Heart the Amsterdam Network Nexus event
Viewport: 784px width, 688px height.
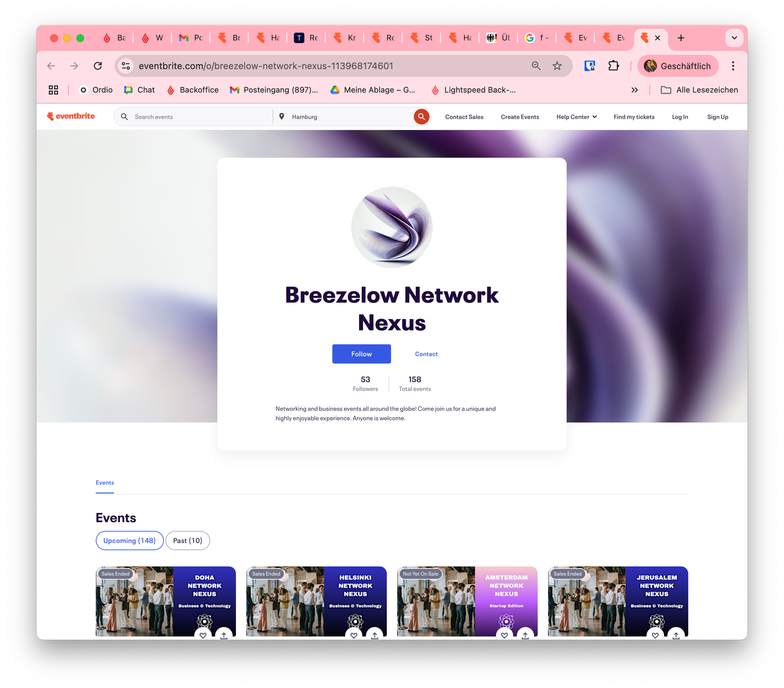click(505, 635)
